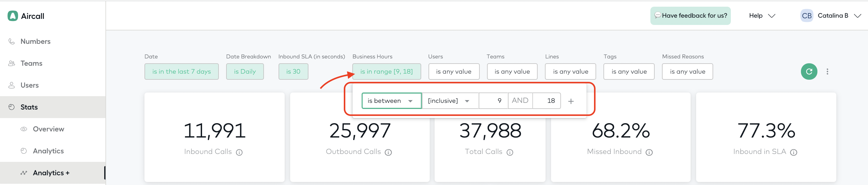This screenshot has width=868, height=185.
Task: Click the Stats chart icon in sidebar
Action: (12, 107)
